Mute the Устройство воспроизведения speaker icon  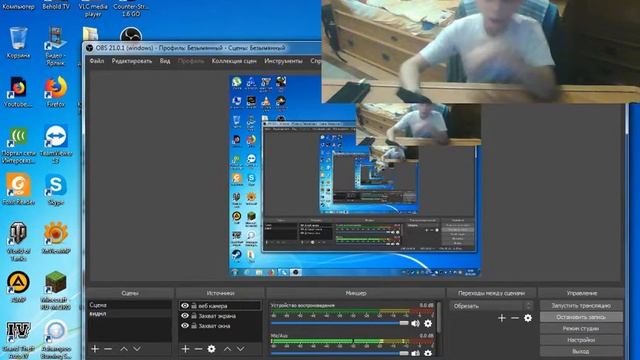[416, 323]
